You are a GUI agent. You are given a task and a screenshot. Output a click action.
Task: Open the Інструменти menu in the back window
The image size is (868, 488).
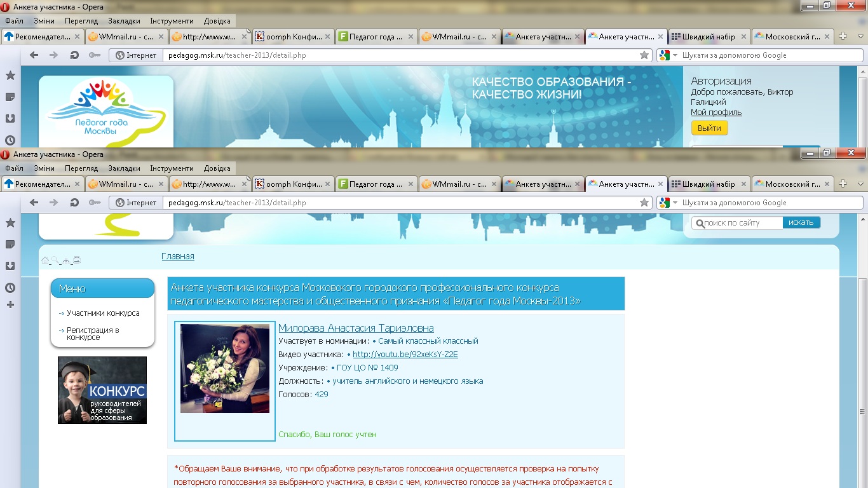pos(172,21)
